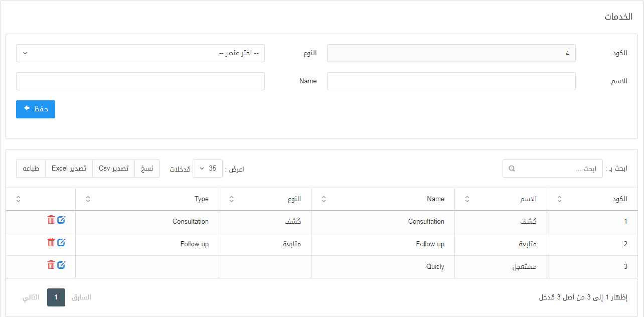The width and height of the screenshot is (644, 317).
Task: Delete the Quicly service row
Action: 51,265
